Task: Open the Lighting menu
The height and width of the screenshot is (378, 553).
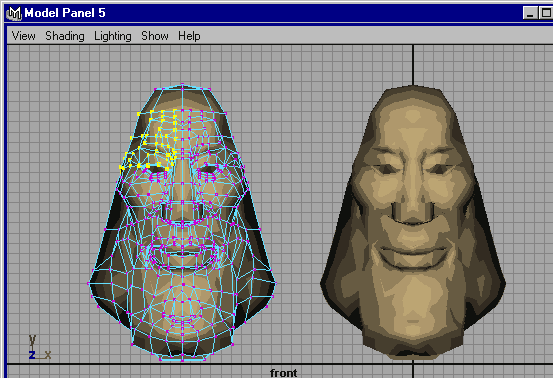Action: [x=113, y=36]
